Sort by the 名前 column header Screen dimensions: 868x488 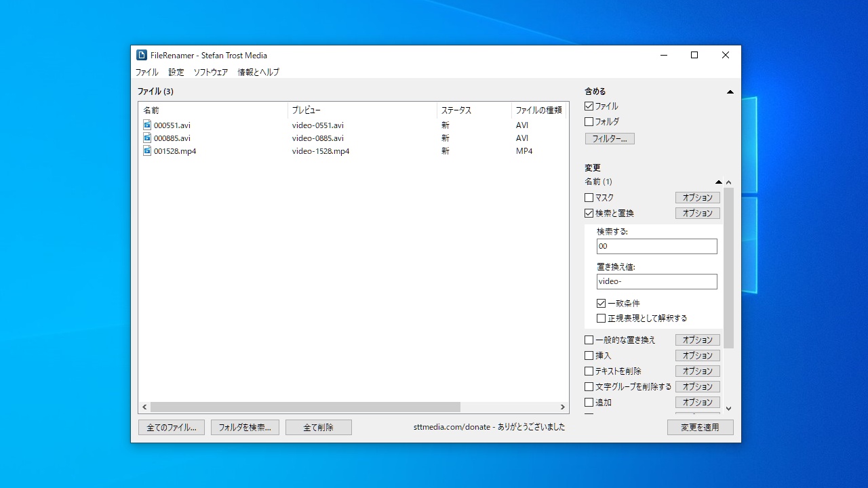click(214, 110)
